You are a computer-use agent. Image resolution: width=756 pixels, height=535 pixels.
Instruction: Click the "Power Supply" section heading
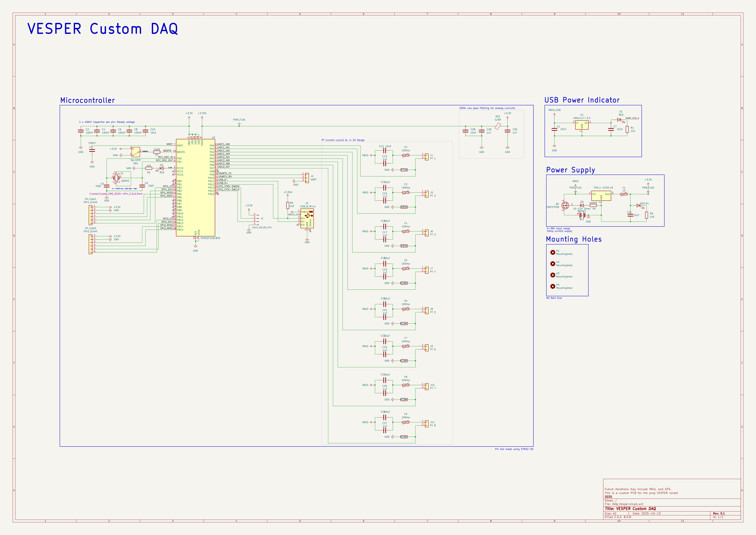point(571,170)
